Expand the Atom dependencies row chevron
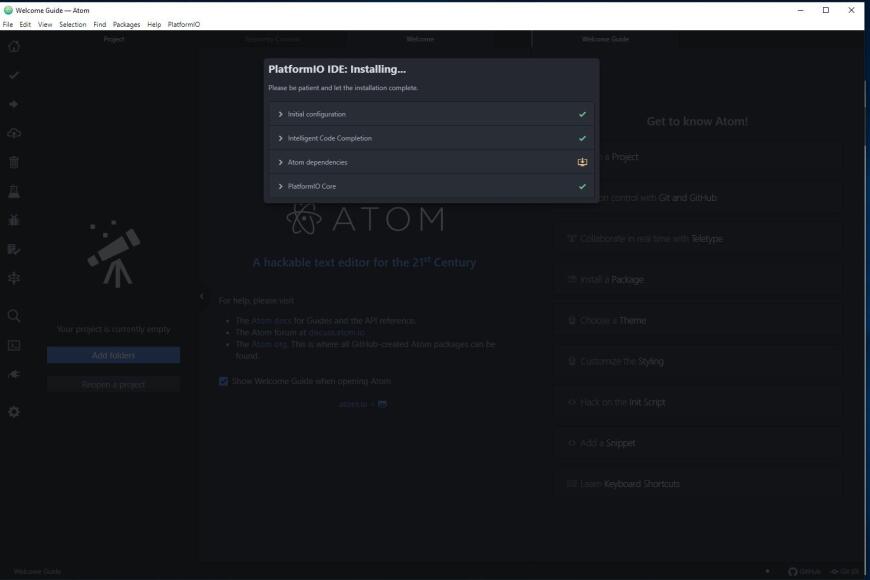870x580 pixels. tap(280, 163)
